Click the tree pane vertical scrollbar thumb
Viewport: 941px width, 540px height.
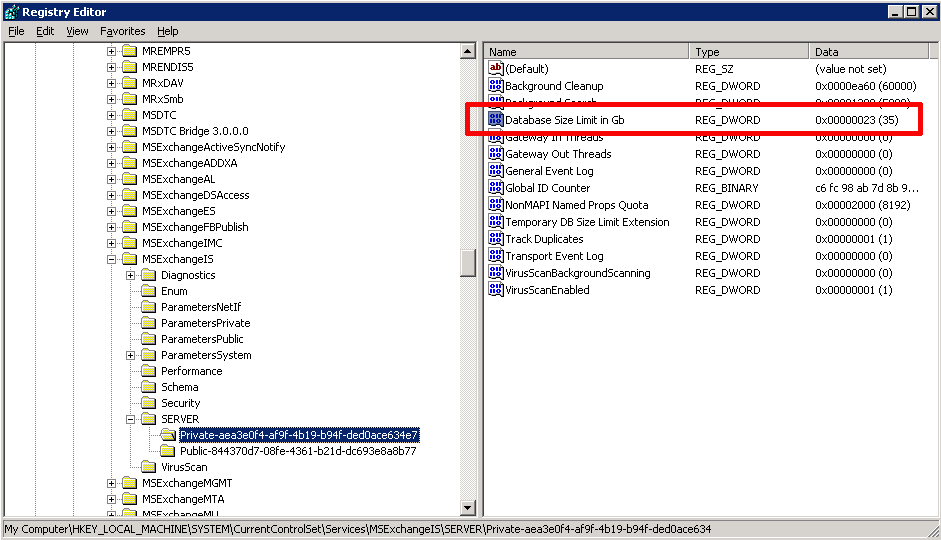468,263
